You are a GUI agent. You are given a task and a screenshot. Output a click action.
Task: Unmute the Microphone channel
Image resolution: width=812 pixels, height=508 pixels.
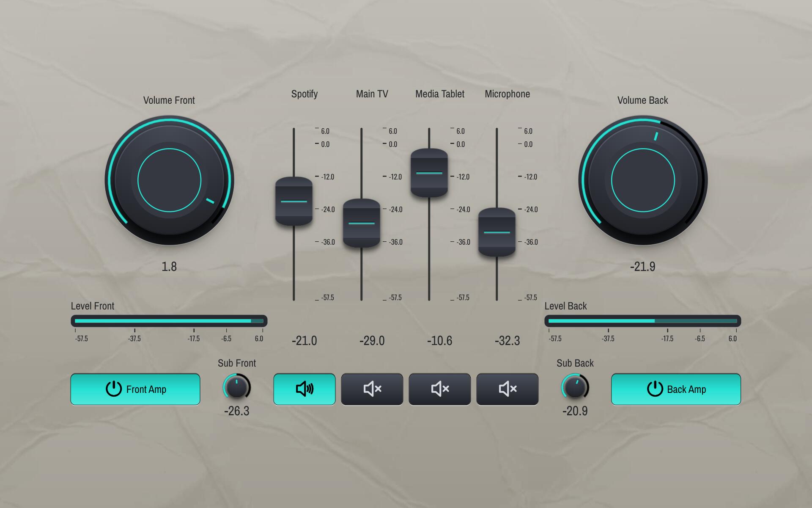pyautogui.click(x=507, y=389)
